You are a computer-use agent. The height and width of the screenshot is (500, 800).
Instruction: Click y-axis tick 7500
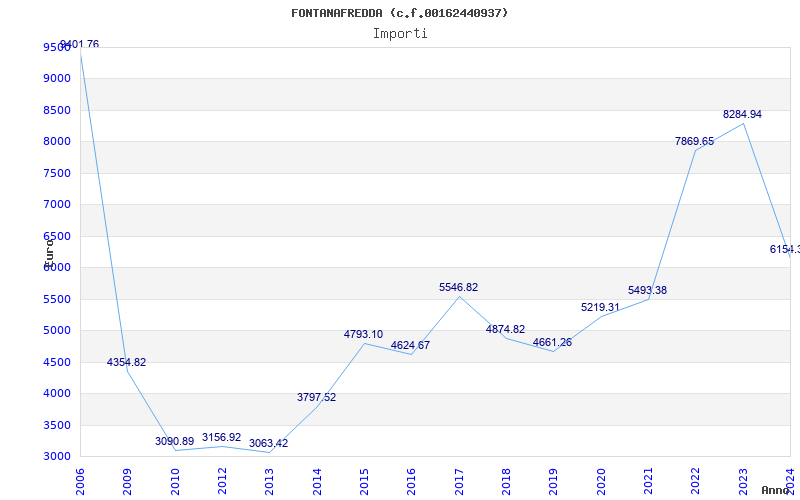coord(57,173)
